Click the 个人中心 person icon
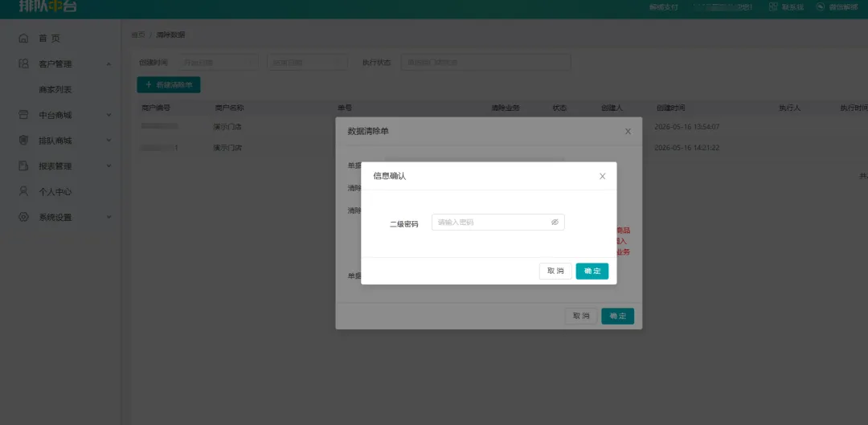 (x=23, y=191)
